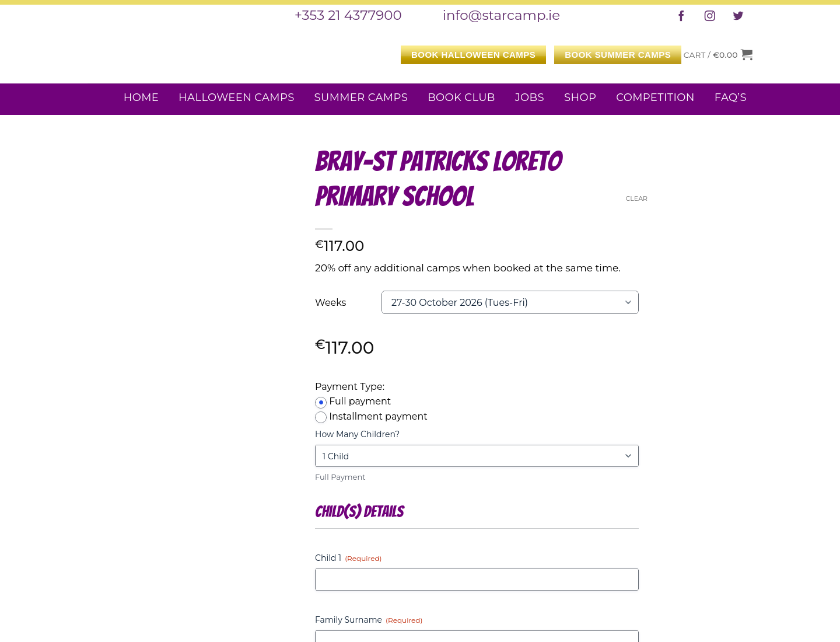Open the Summer Camps menu item
Viewport: 840px width, 642px height.
pos(361,97)
